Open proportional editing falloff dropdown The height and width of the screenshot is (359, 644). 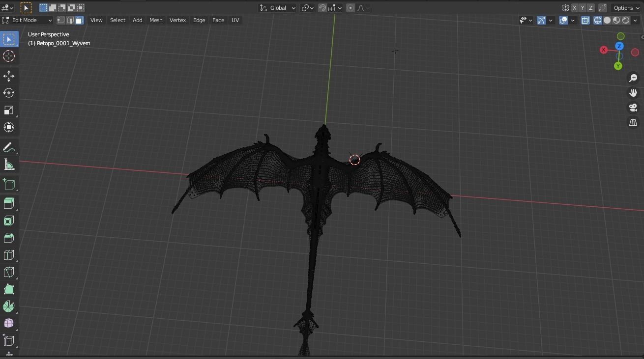point(363,8)
